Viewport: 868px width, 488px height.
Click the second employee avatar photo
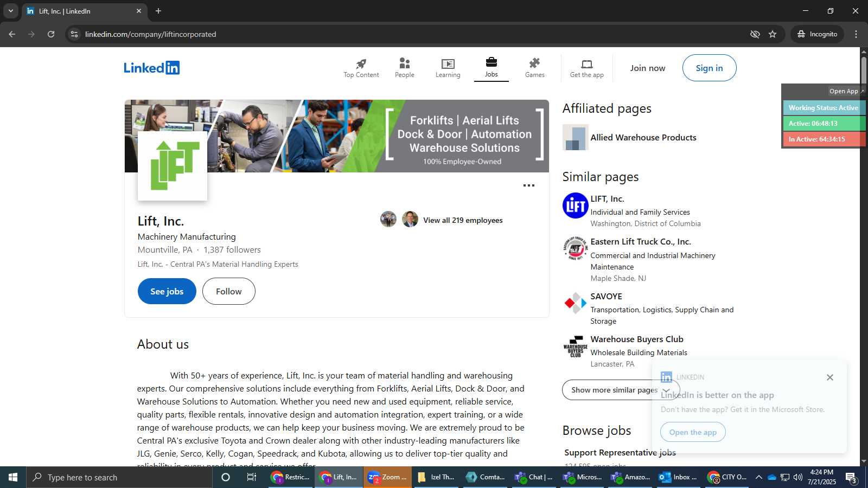point(410,219)
